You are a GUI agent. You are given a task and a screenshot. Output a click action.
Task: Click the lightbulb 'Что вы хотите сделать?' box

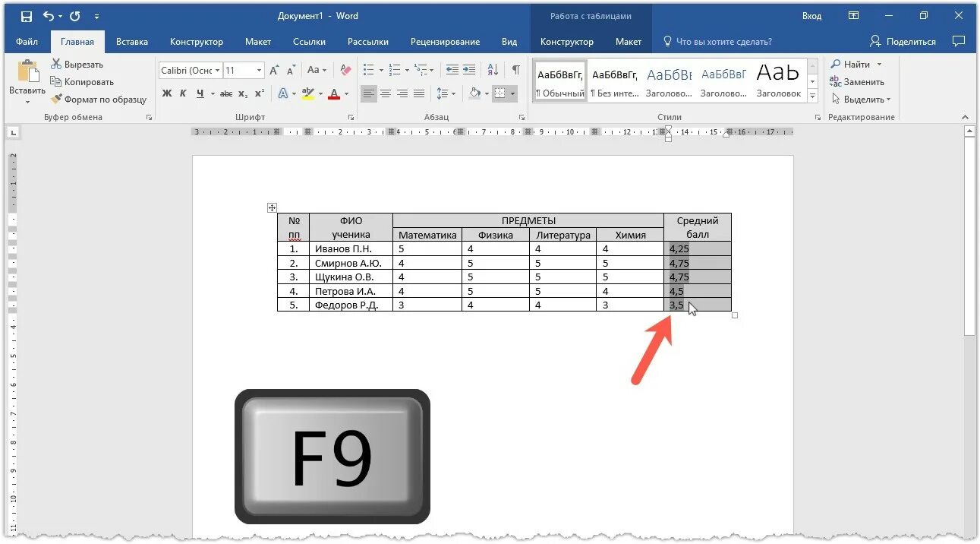[x=717, y=42]
